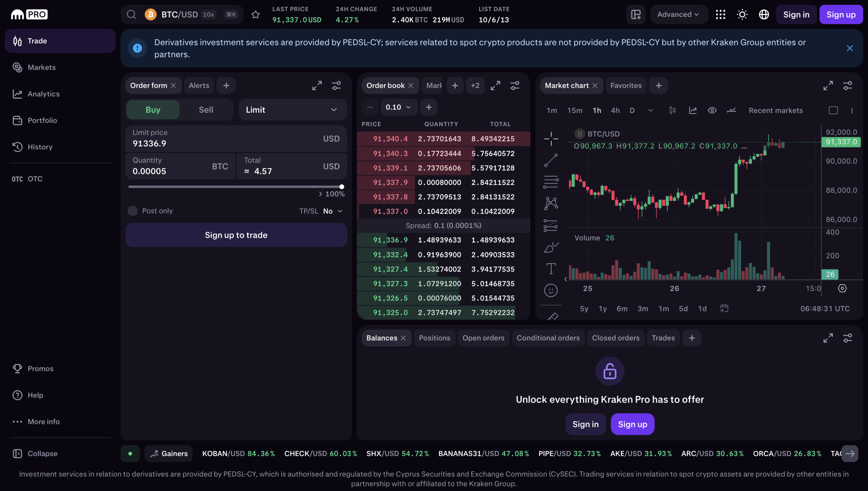This screenshot has height=491, width=868.
Task: Select the Sell side toggle
Action: point(206,109)
